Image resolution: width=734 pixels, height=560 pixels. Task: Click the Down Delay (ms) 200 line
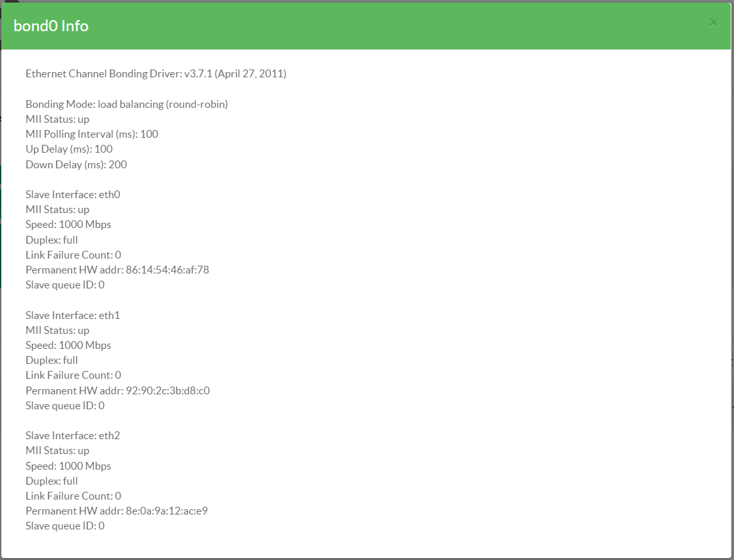[76, 164]
